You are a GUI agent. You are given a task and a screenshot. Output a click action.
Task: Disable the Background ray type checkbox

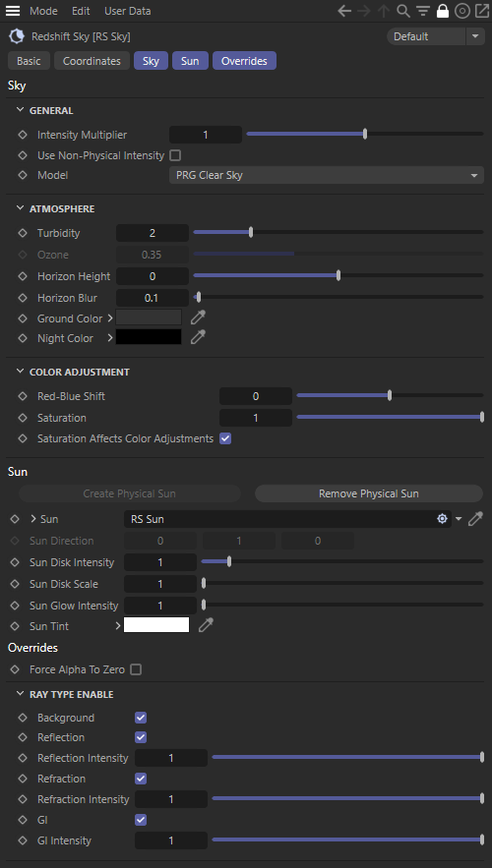141,718
